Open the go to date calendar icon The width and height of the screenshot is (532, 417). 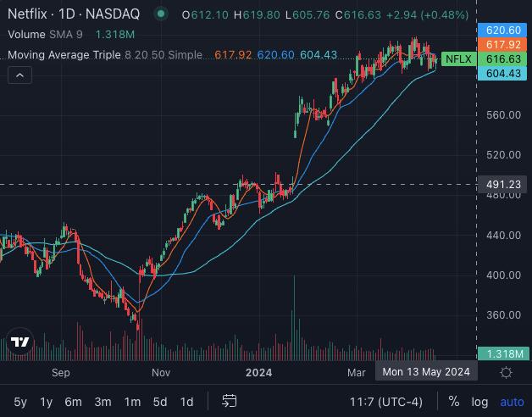230,401
